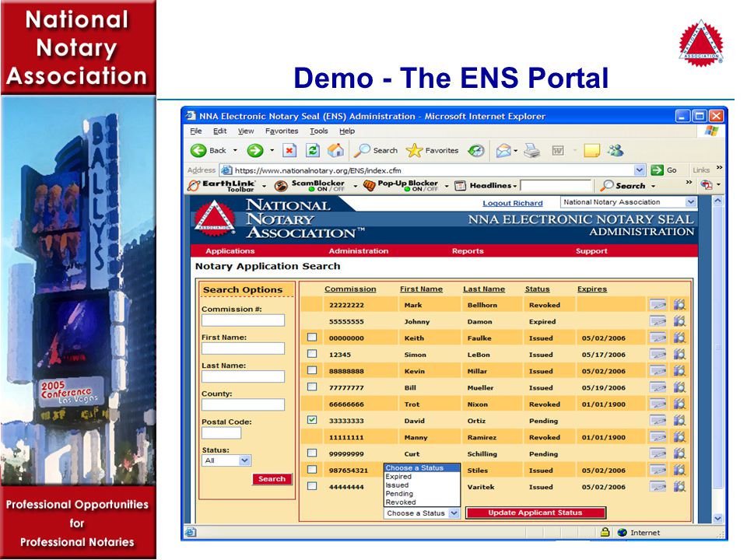Open the National Notary Association dropdown
Screen dimensions: 747x560
pos(629,202)
